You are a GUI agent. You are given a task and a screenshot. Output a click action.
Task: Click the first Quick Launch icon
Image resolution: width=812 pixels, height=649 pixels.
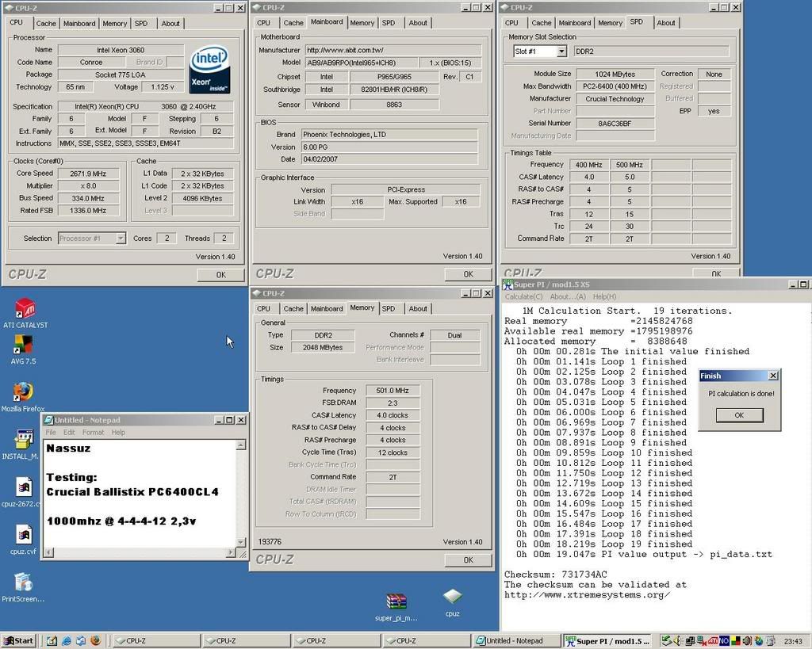point(52,641)
